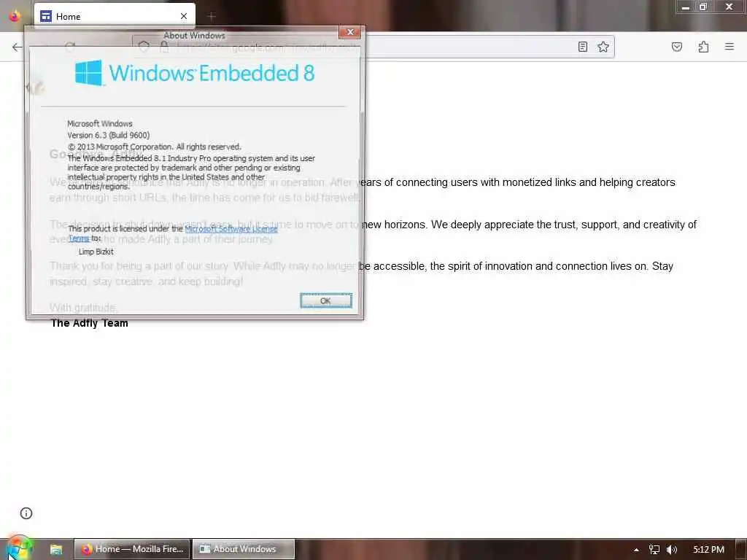Close the About Windows dialog
The height and width of the screenshot is (560, 747).
click(350, 32)
